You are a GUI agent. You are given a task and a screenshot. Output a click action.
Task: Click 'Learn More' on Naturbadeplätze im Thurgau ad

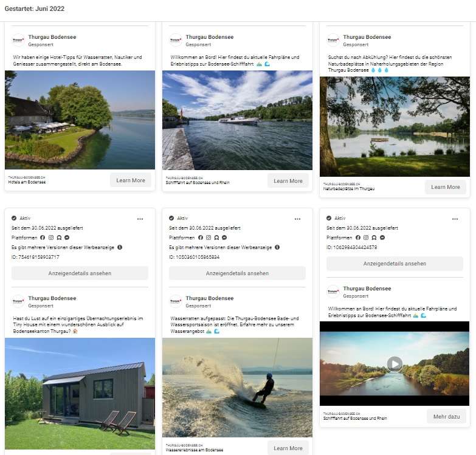coord(446,187)
